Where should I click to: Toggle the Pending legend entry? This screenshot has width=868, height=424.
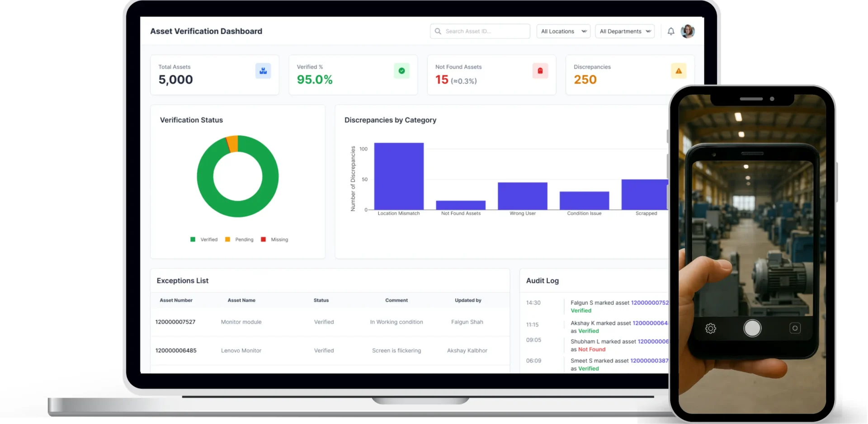240,239
